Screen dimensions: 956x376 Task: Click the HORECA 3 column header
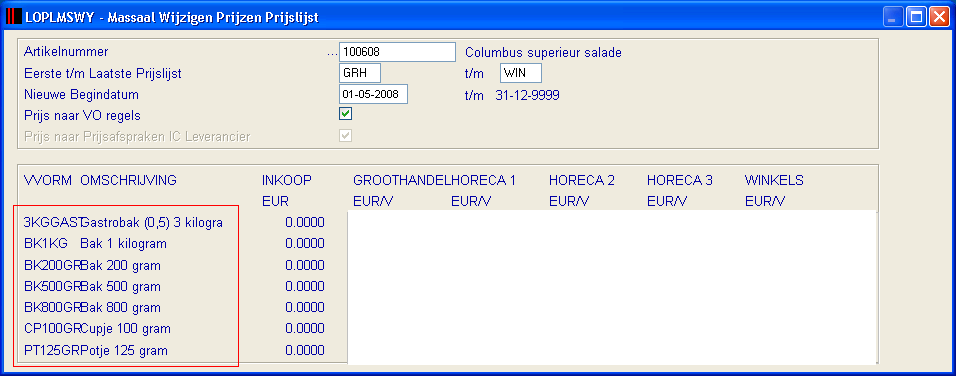point(680,180)
